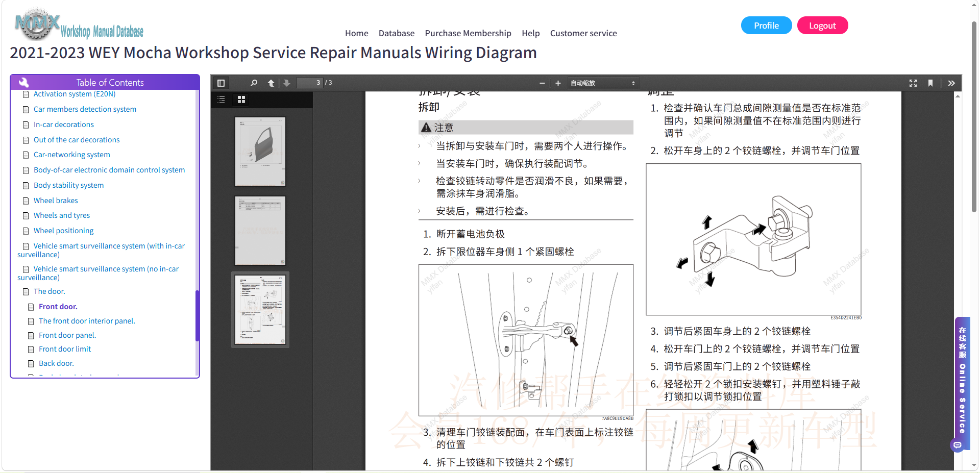The width and height of the screenshot is (980, 473).
Task: Click the Table of Contents scrollbar
Action: [198, 315]
